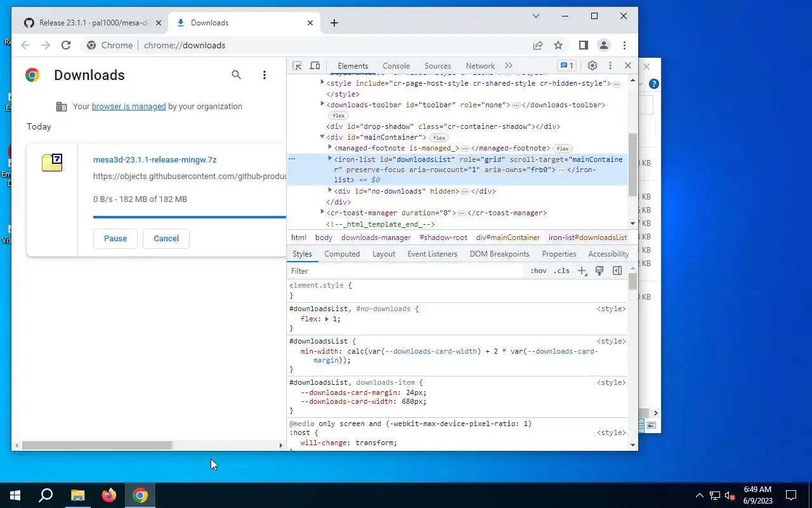Open the Properties tab
Viewport: 812px width, 508px height.
pos(559,254)
